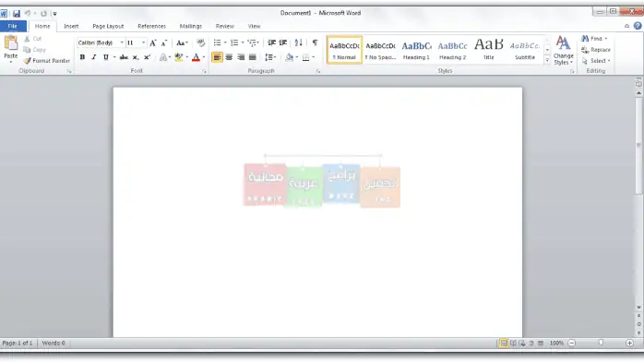Click the Undo arrow icon

(x=28, y=14)
